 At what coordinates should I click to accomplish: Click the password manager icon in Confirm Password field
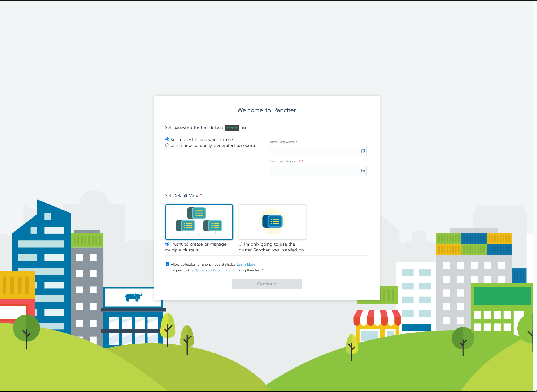[363, 171]
